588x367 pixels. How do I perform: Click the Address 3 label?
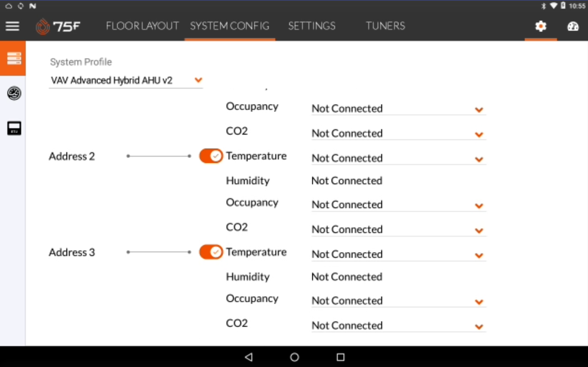point(72,252)
